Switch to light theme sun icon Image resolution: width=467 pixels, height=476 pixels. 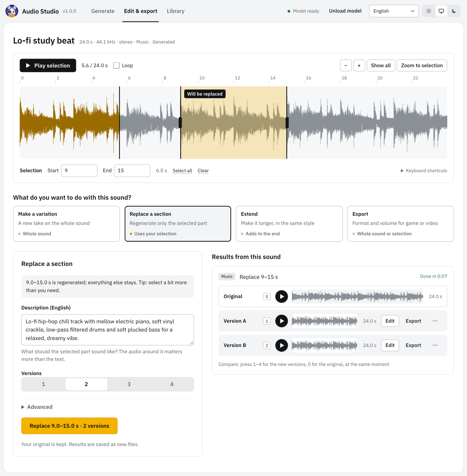(429, 11)
